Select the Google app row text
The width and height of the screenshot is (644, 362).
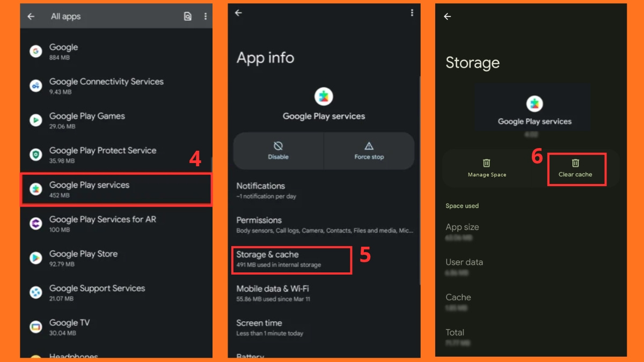coord(63,51)
